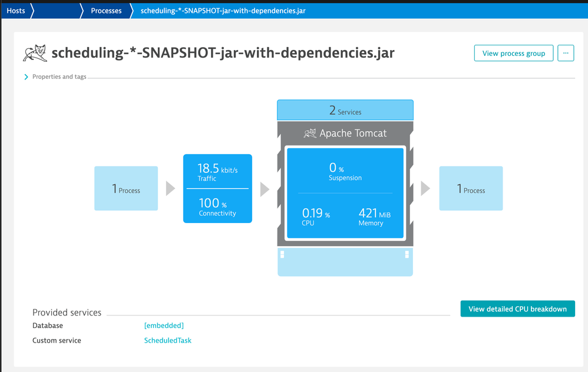Click the right white handle below the Tomcat panel

click(x=407, y=254)
